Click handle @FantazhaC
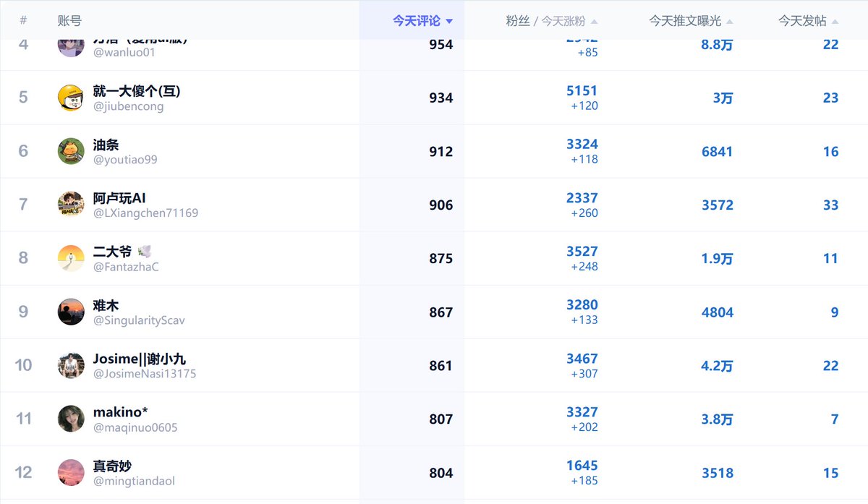 click(x=126, y=267)
